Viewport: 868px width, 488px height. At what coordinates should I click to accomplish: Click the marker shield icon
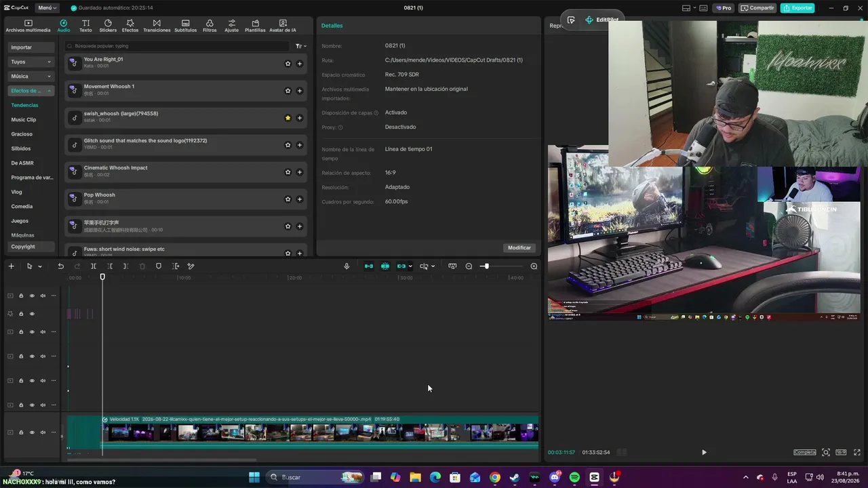coord(159,266)
